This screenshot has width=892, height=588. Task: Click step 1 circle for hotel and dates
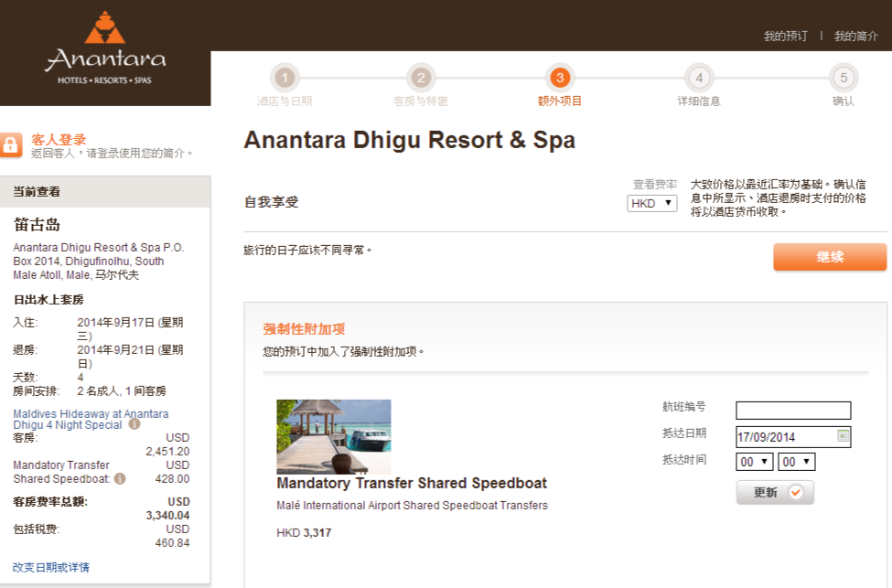285,78
